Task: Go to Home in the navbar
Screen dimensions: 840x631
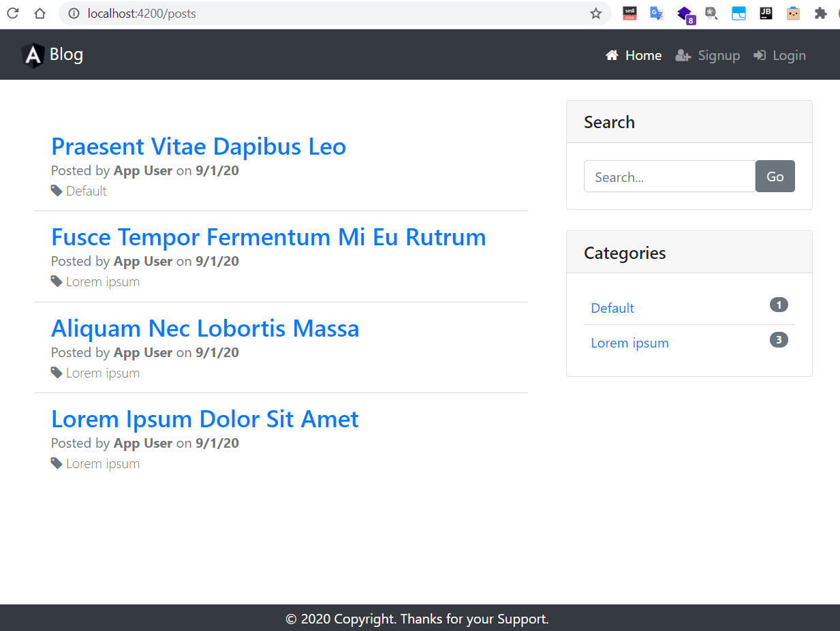Action: pos(634,55)
